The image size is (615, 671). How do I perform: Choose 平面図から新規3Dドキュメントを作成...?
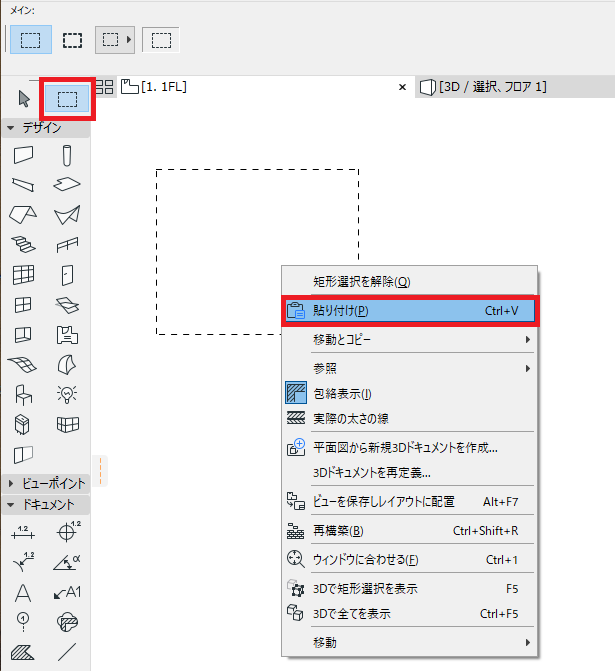[x=410, y=448]
